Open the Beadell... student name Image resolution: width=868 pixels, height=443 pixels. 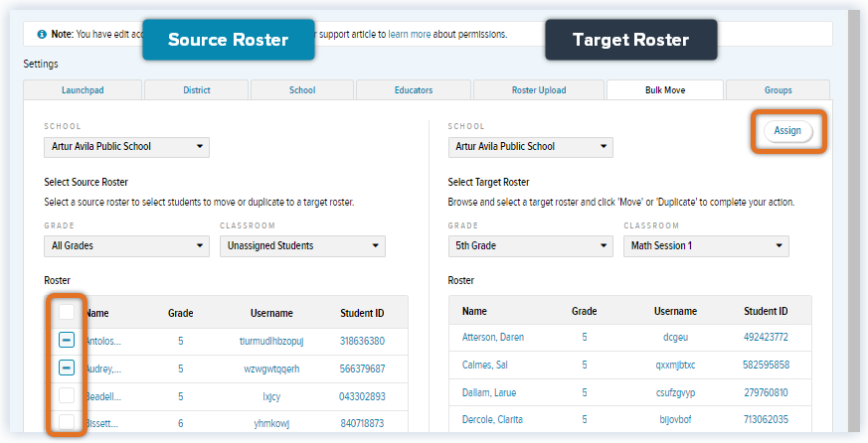pyautogui.click(x=103, y=396)
